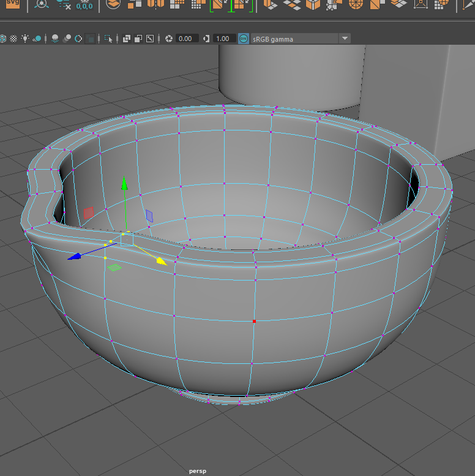Screen dimensions: 475x476
Task: Toggle color management ON button
Action: [x=244, y=39]
